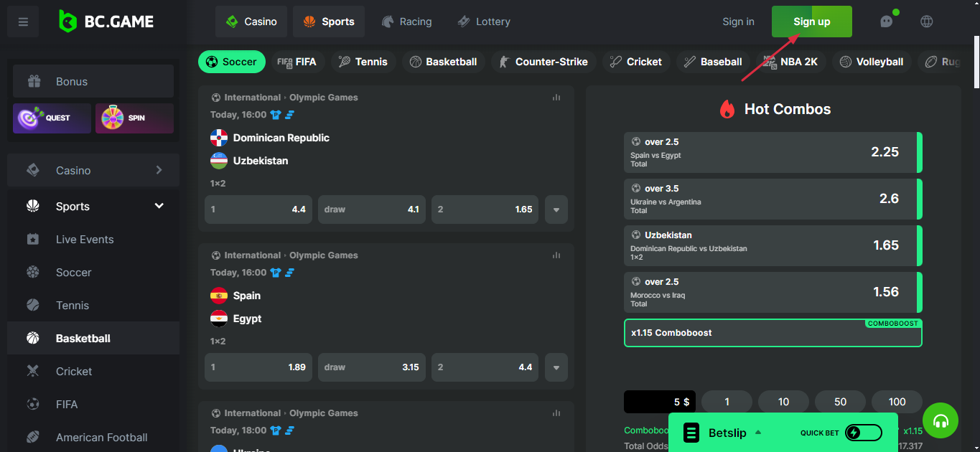
Task: Click the 5 $ stake input field
Action: click(659, 401)
